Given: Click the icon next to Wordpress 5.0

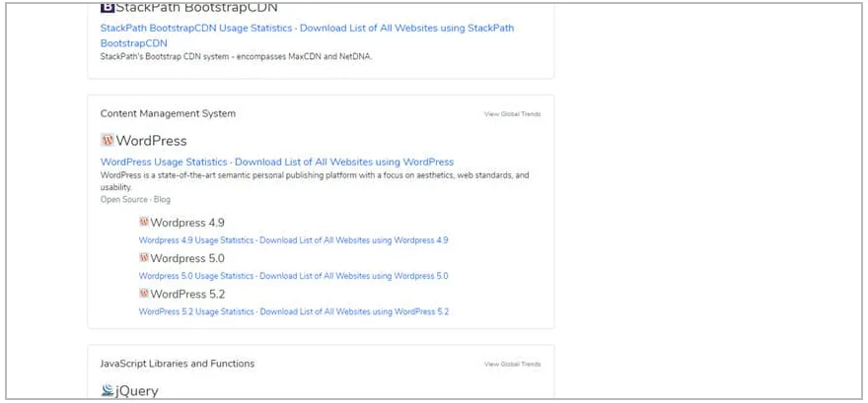Looking at the screenshot, I should (144, 257).
